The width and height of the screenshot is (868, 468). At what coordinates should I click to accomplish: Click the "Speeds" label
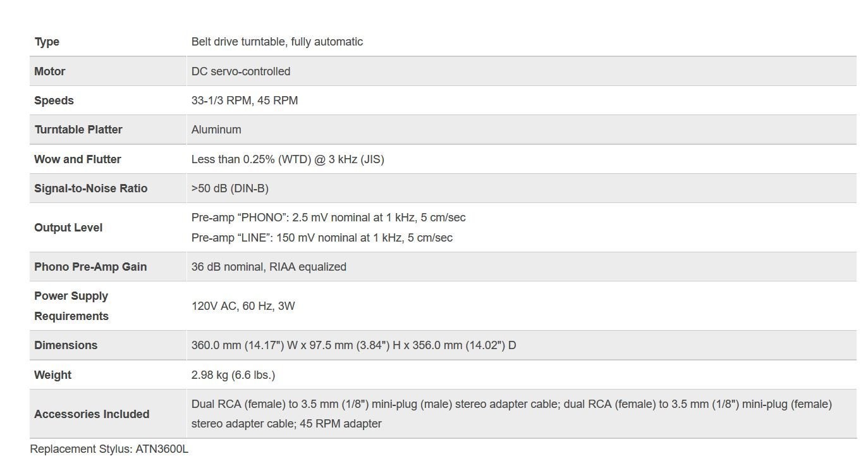(x=54, y=101)
